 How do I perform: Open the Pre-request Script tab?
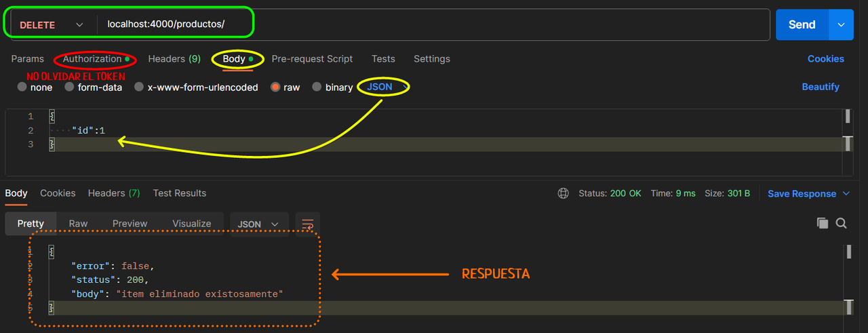click(x=312, y=59)
